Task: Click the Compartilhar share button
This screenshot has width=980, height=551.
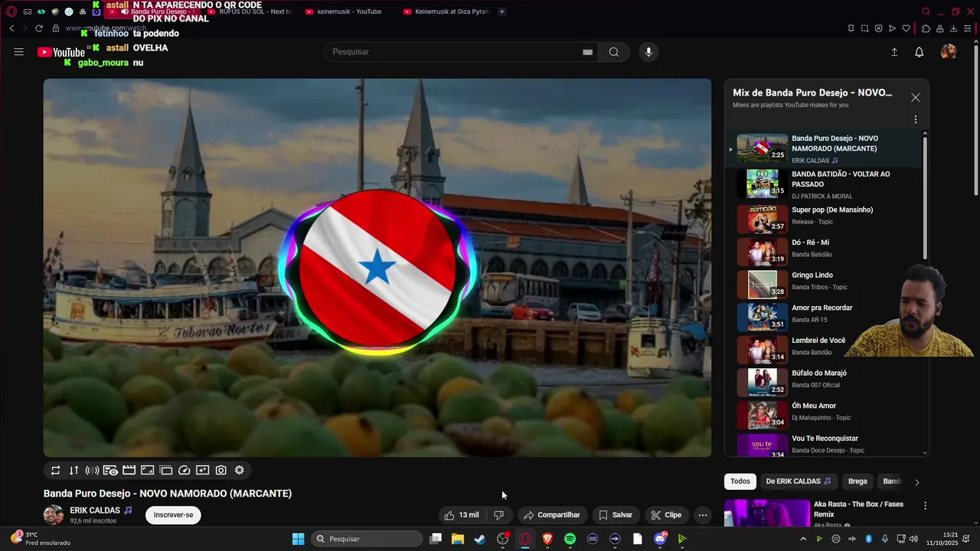Action: pos(551,515)
